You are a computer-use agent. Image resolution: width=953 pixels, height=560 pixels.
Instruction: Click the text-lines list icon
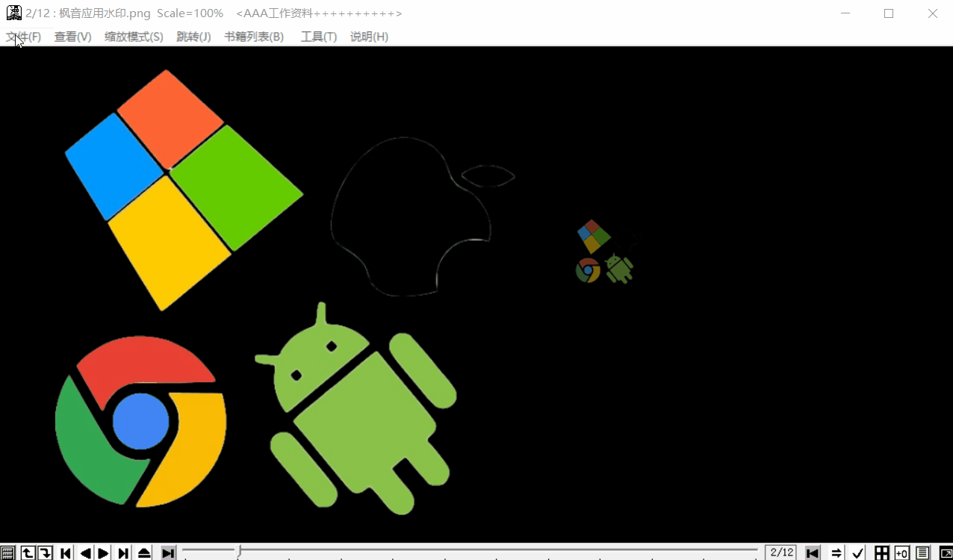(x=923, y=553)
